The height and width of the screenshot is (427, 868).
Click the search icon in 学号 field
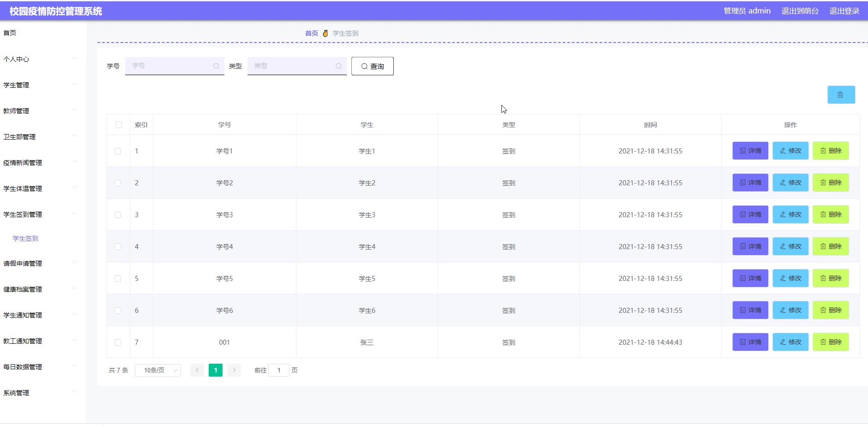(216, 66)
